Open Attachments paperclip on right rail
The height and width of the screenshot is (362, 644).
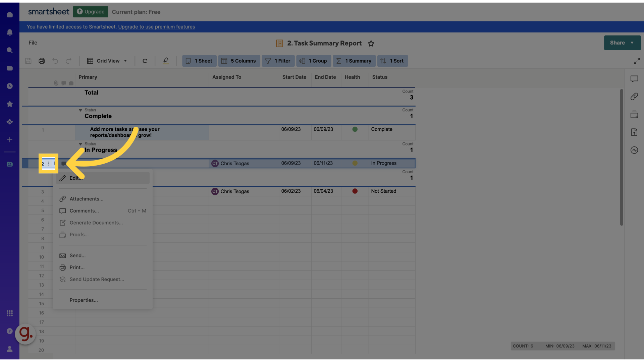click(634, 97)
